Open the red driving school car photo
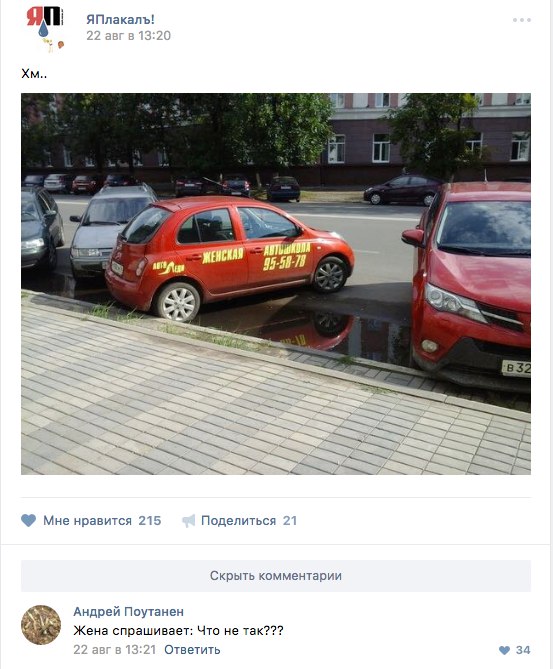Image resolution: width=553 pixels, height=669 pixels. [276, 284]
